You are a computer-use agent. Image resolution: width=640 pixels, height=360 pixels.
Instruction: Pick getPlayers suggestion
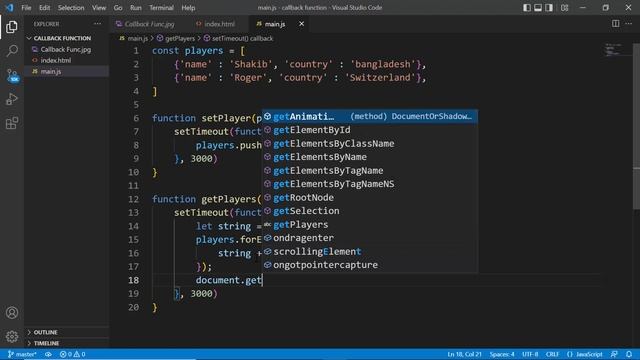370,224
